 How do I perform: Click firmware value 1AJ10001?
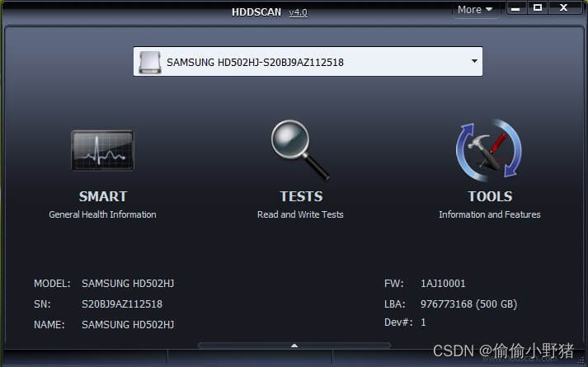coord(443,284)
